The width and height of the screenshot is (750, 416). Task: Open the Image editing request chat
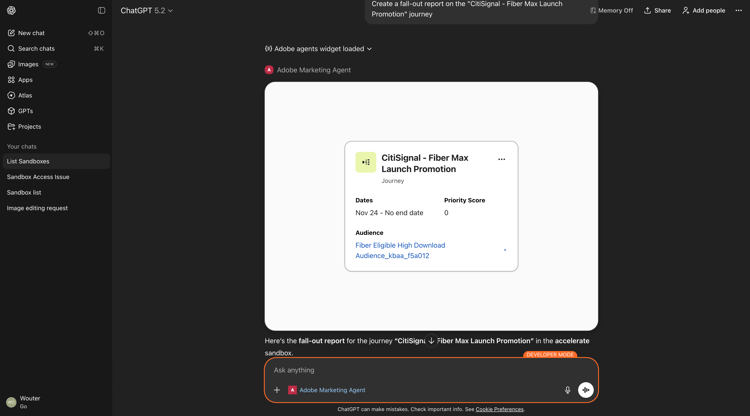pos(56,208)
